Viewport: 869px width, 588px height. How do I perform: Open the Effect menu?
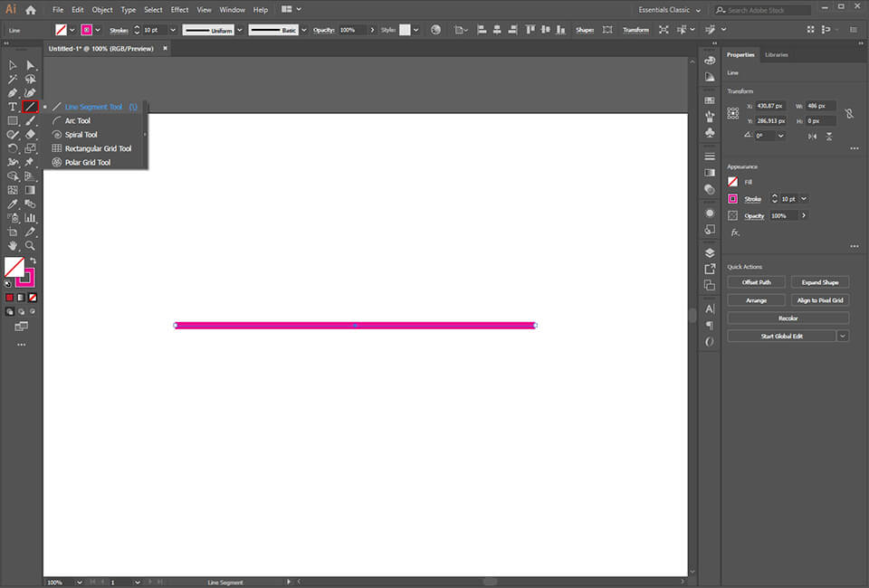179,10
